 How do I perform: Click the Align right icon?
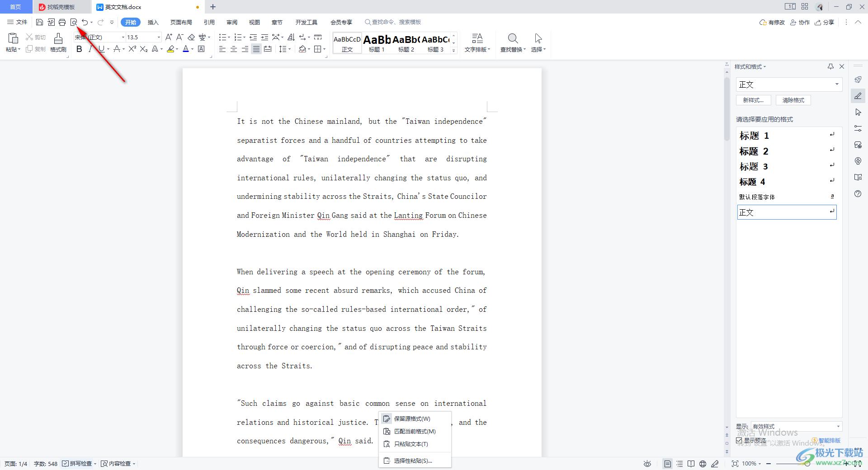tap(245, 49)
